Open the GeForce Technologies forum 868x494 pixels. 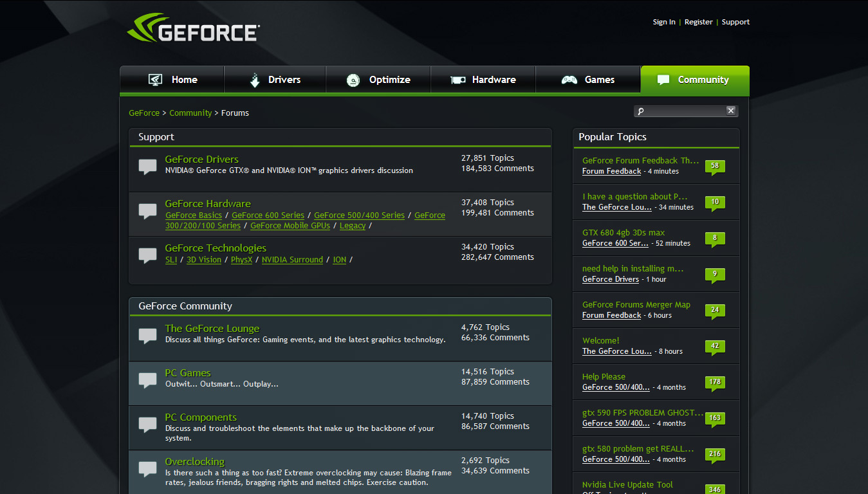pyautogui.click(x=216, y=248)
